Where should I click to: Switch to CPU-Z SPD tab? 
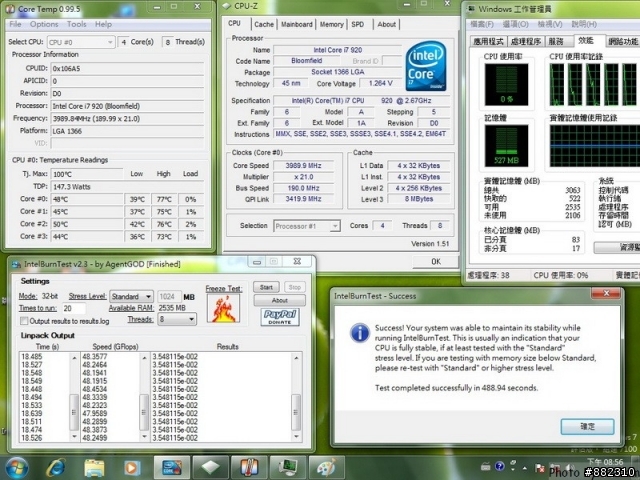[x=358, y=24]
